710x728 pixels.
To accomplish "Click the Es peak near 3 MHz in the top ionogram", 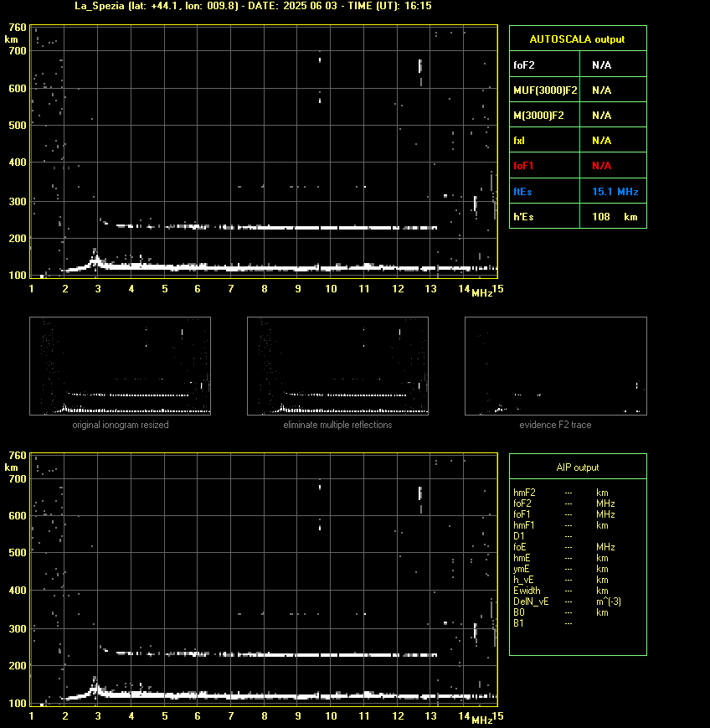I will 95,258.
